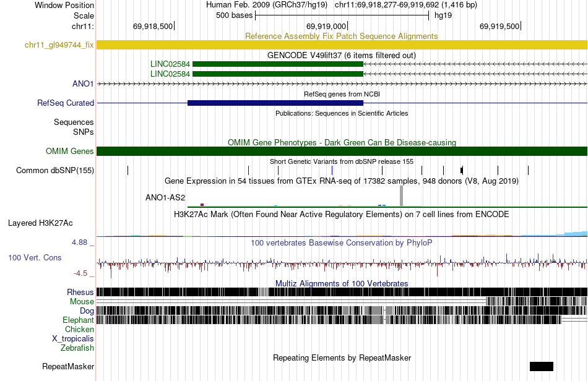Click the ANO1 gene label
The height and width of the screenshot is (381, 588).
coord(83,83)
